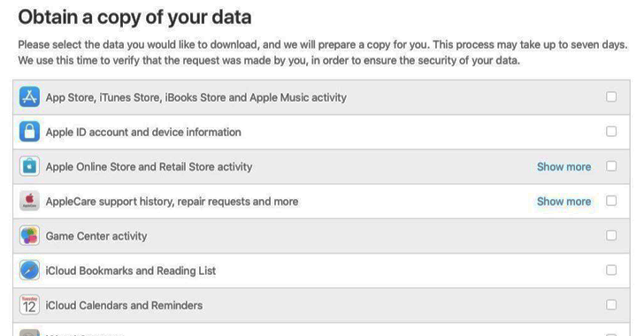Enable the Apple ID account information checkbox
The image size is (644, 336).
pos(611,132)
